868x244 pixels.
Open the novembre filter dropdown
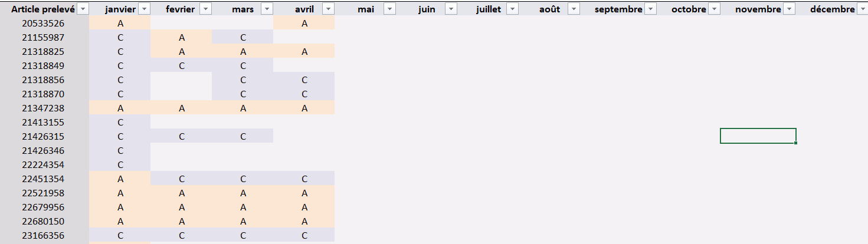coord(789,9)
